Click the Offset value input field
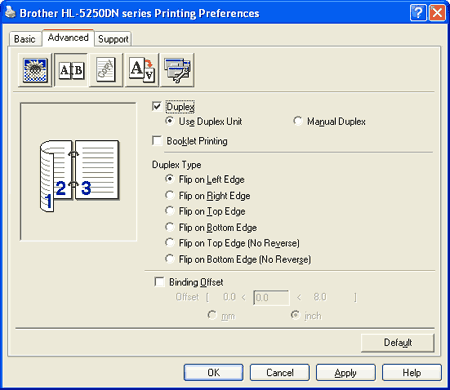The height and width of the screenshot is (390, 450). 271,297
